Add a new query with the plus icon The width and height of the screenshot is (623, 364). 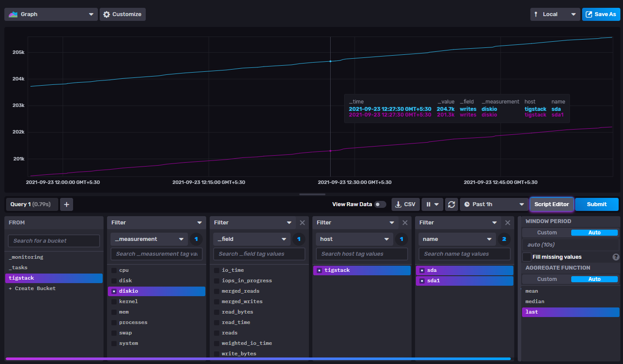(x=66, y=204)
